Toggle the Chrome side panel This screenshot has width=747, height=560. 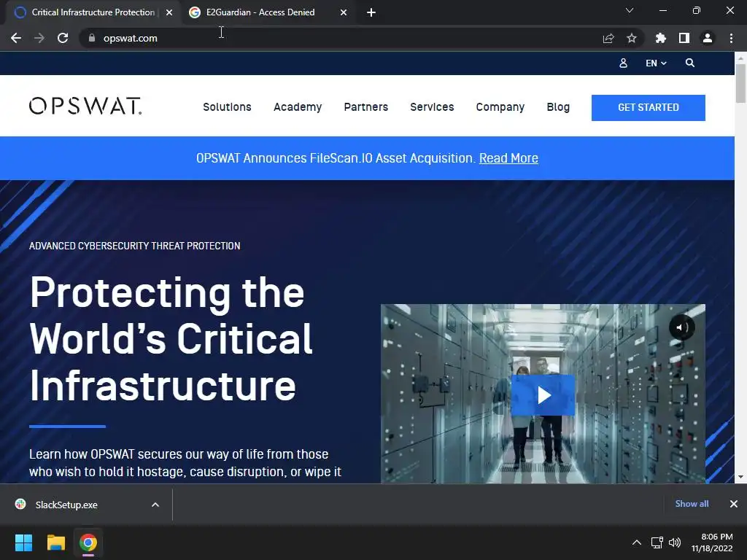coord(684,38)
